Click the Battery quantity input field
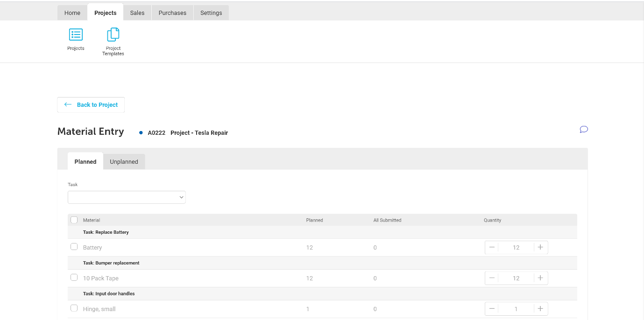The image size is (644, 320). pyautogui.click(x=516, y=247)
